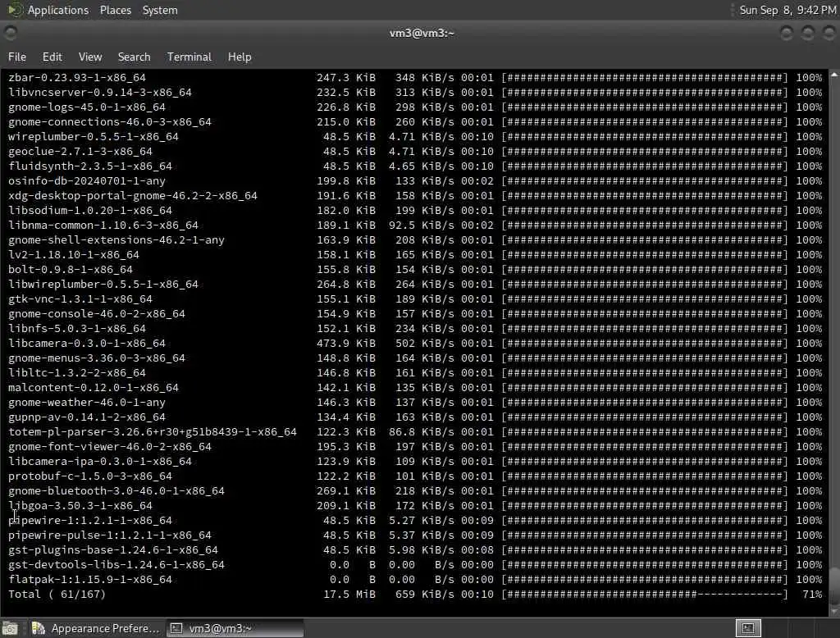The height and width of the screenshot is (638, 840).
Task: Click the lv2-1.18.10-1-x86_64 line
Action: pos(415,254)
